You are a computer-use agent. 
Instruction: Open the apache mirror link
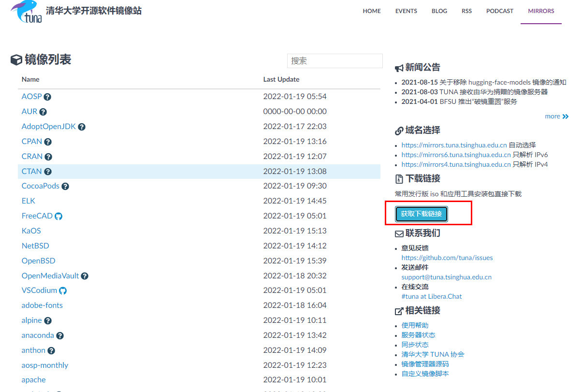pos(34,380)
